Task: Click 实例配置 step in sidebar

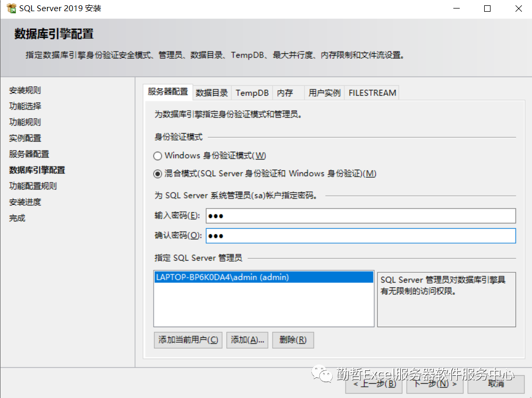Action: tap(25, 138)
